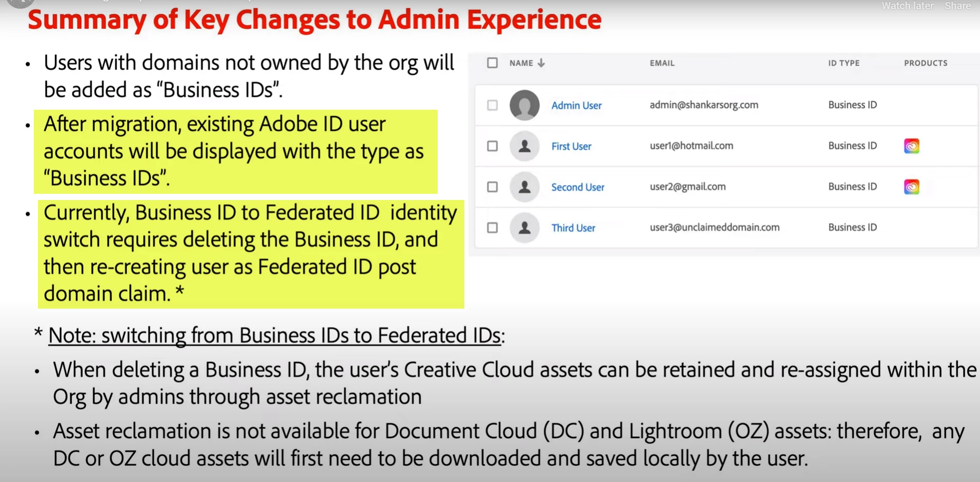Click First User's Creative Cloud product icon
Image resolution: width=980 pixels, height=482 pixels.
911,146
